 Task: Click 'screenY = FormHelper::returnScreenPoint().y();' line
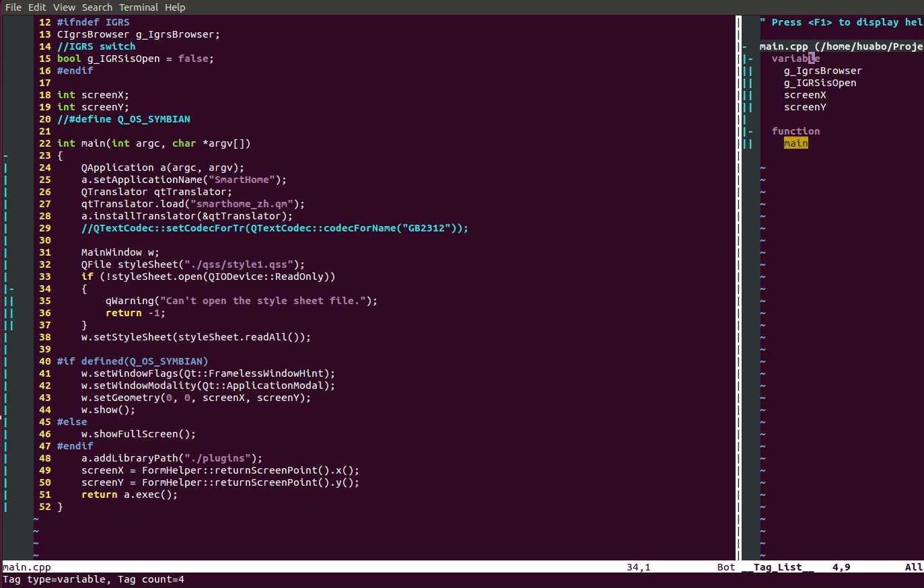221,482
